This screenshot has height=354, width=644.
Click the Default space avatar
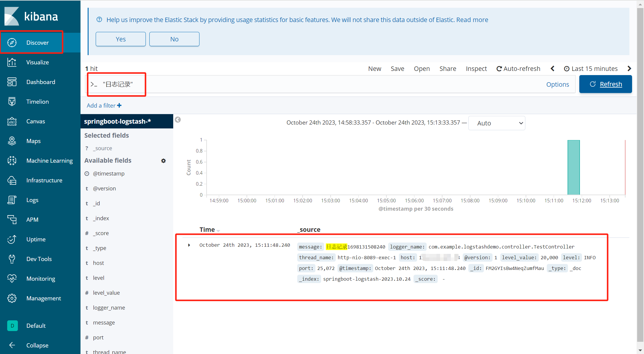[12, 326]
